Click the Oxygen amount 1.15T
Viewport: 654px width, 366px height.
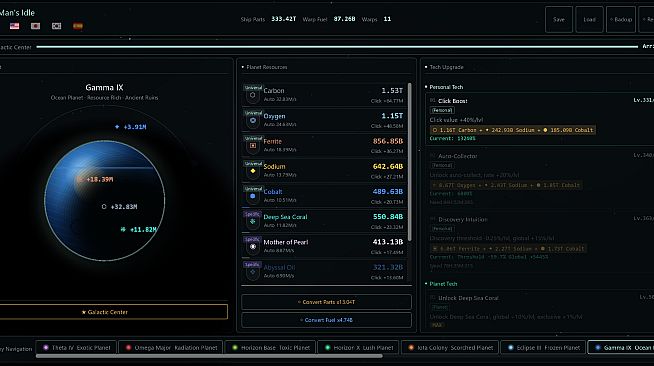click(392, 115)
